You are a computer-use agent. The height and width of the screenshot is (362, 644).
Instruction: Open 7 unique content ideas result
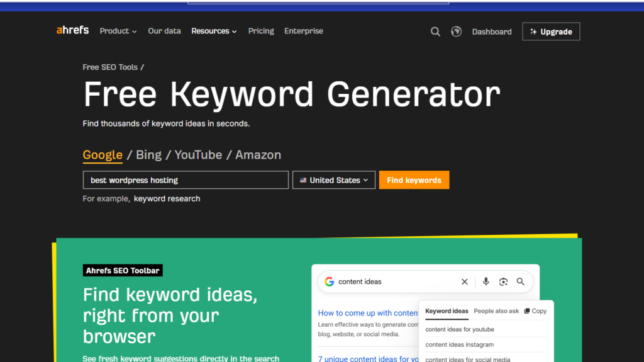[369, 359]
